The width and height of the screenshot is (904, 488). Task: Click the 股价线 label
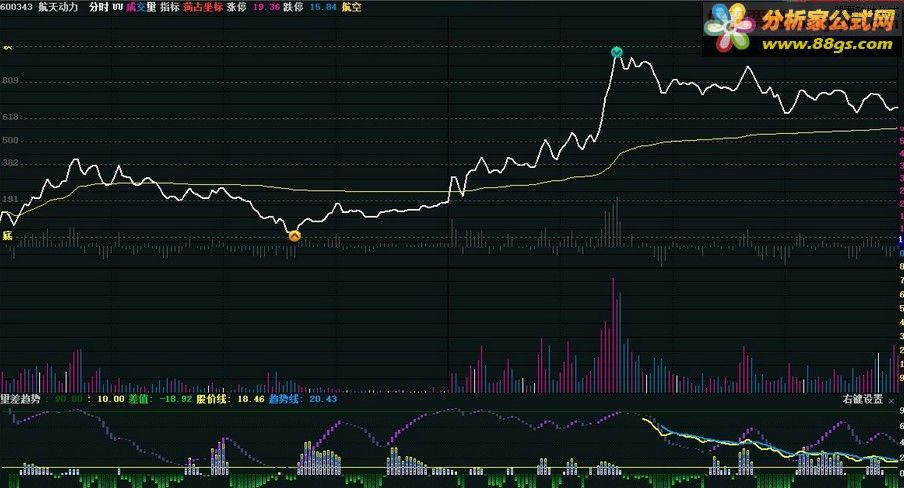[214, 399]
